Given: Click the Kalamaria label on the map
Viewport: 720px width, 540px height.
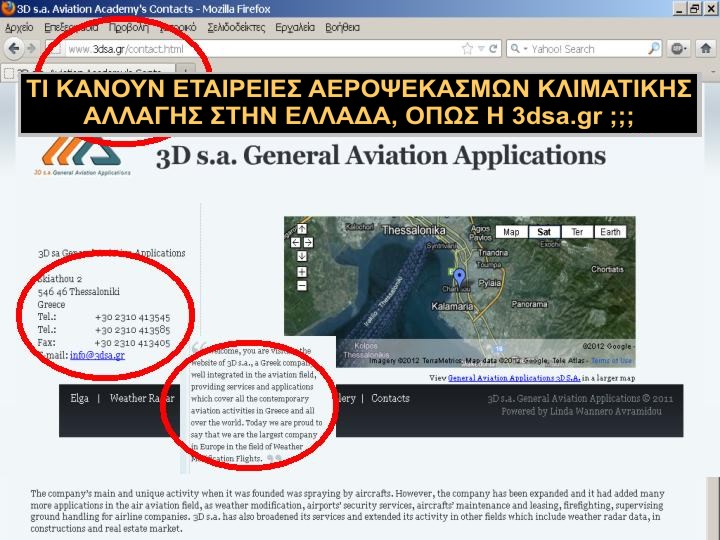Looking at the screenshot, I should pyautogui.click(x=452, y=306).
